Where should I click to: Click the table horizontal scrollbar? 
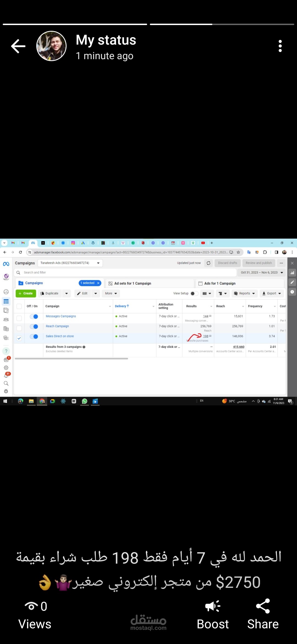[x=71, y=359]
